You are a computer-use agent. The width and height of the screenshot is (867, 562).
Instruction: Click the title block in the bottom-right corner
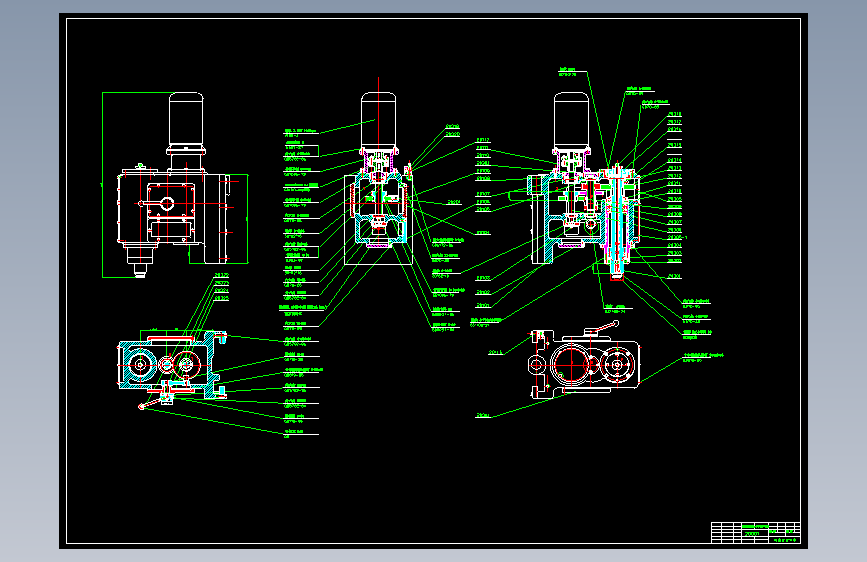pyautogui.click(x=755, y=532)
